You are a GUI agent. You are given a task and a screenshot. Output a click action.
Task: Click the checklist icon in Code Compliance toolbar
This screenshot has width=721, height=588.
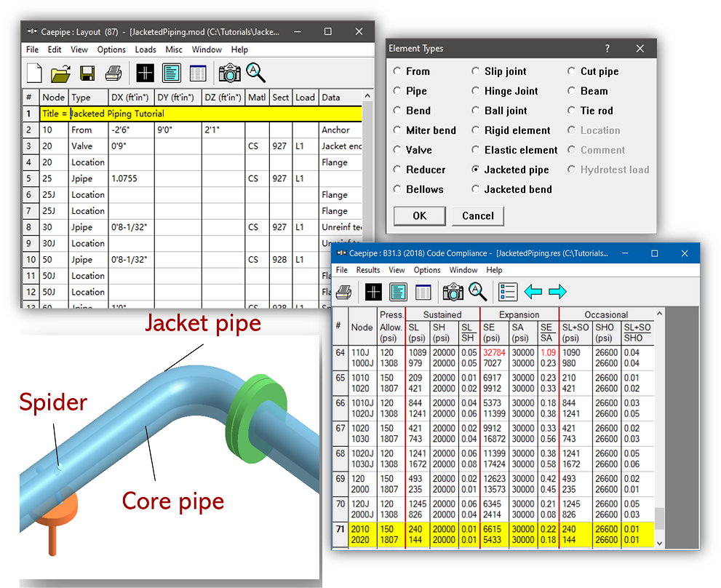[507, 292]
